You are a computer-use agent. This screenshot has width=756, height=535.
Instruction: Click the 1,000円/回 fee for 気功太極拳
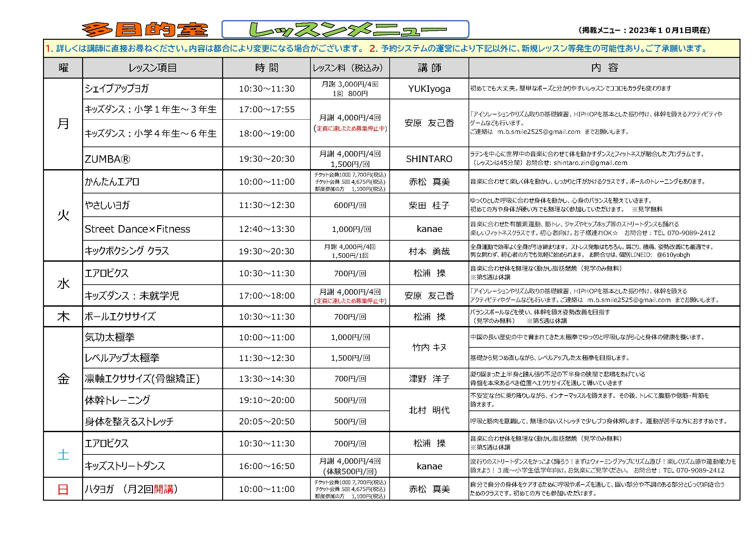coord(350,337)
